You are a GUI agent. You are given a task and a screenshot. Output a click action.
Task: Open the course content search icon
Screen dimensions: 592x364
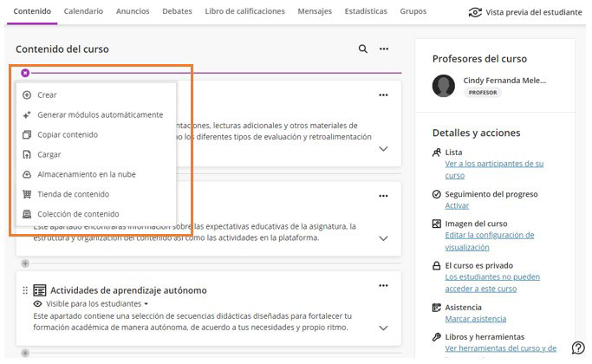tap(362, 49)
